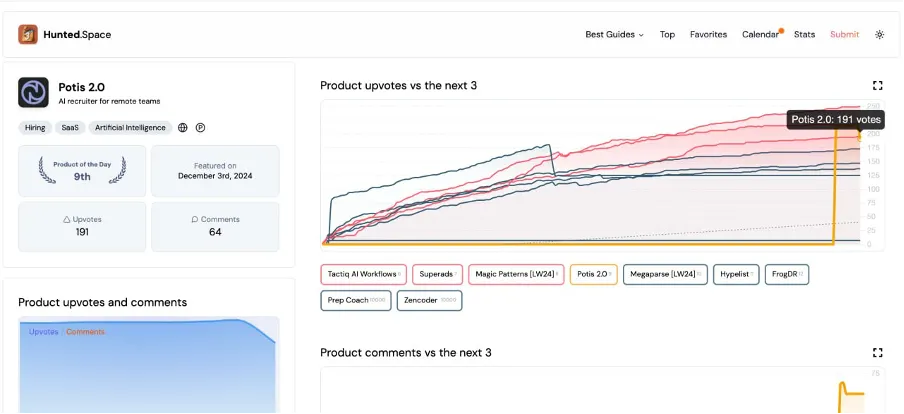Click the Upvotes legend label in lower chart
The image size is (904, 414).
pyautogui.click(x=44, y=332)
